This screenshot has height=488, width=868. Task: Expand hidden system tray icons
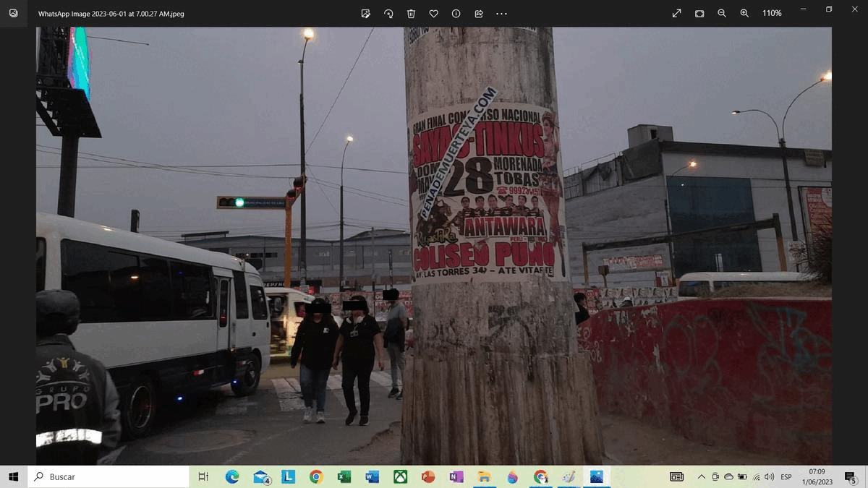(x=701, y=477)
